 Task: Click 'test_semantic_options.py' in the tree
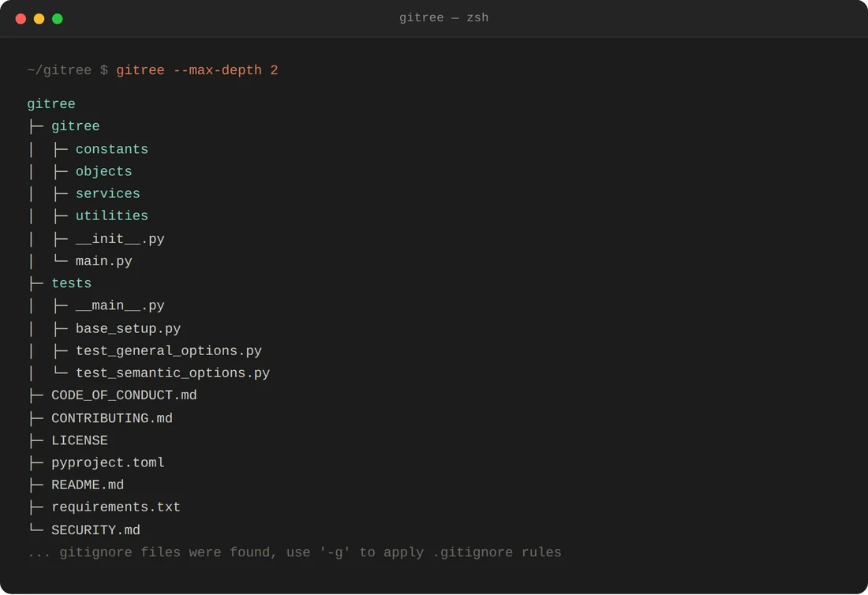pyautogui.click(x=173, y=373)
